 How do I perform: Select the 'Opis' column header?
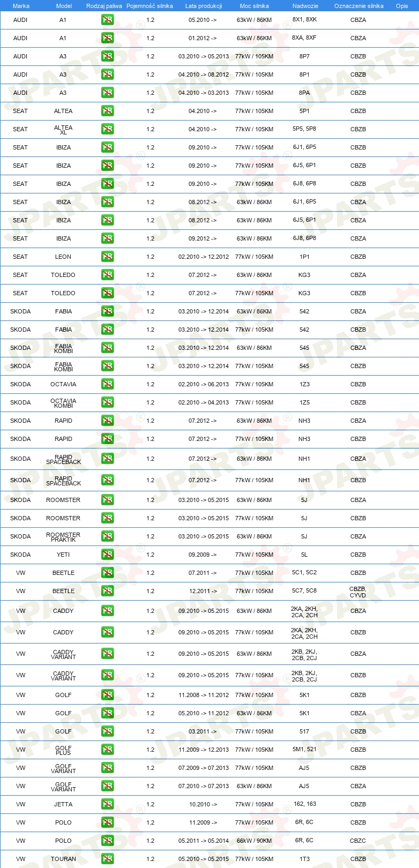click(x=402, y=6)
